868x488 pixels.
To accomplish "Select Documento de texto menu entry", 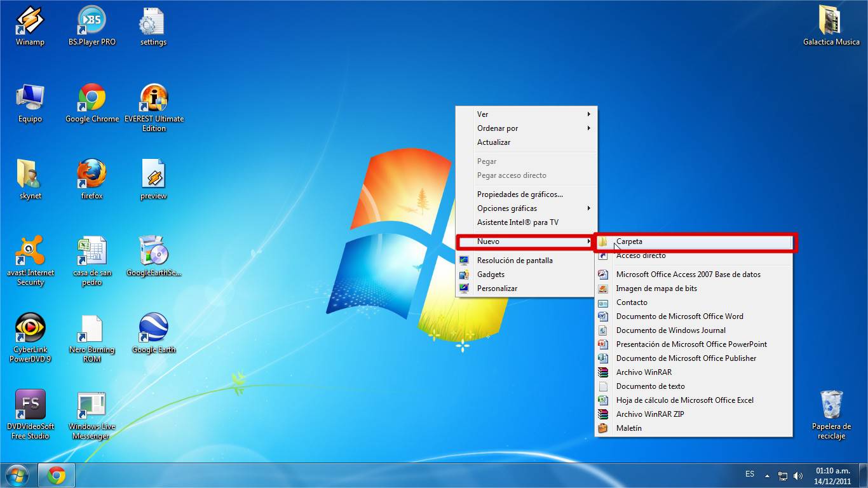I will point(650,386).
